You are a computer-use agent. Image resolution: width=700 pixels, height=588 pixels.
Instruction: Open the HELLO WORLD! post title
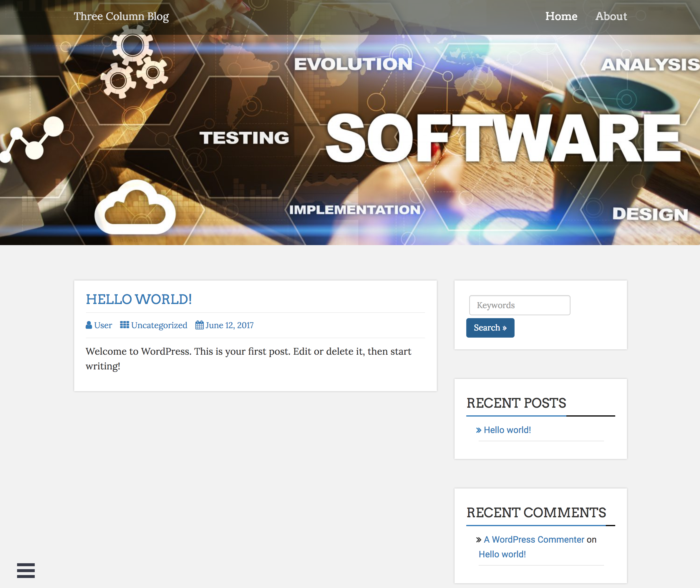pos(139,299)
